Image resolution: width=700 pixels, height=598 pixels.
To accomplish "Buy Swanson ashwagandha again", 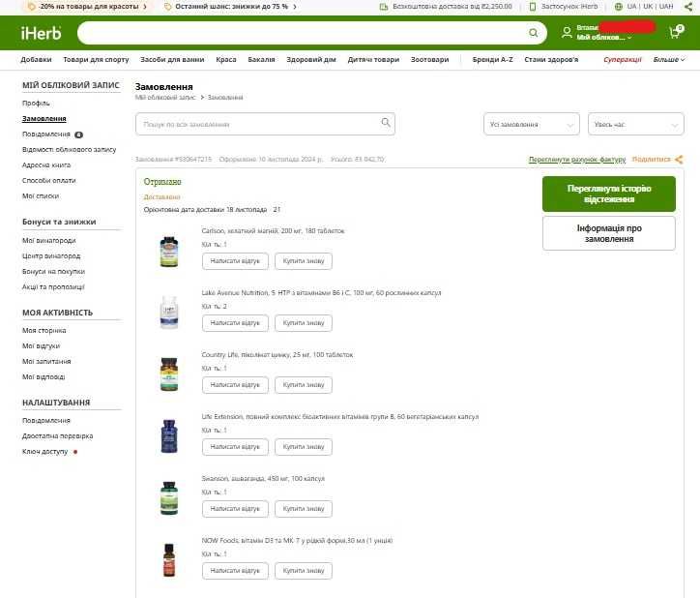I will 304,509.
